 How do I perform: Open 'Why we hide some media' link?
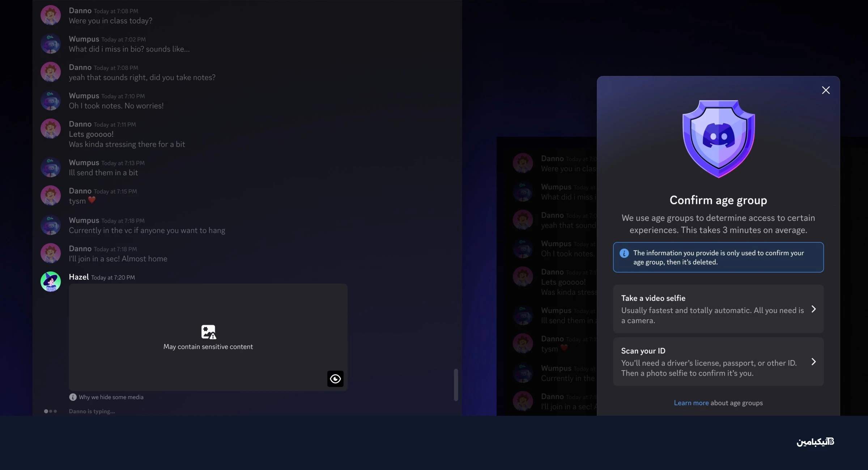coord(111,397)
